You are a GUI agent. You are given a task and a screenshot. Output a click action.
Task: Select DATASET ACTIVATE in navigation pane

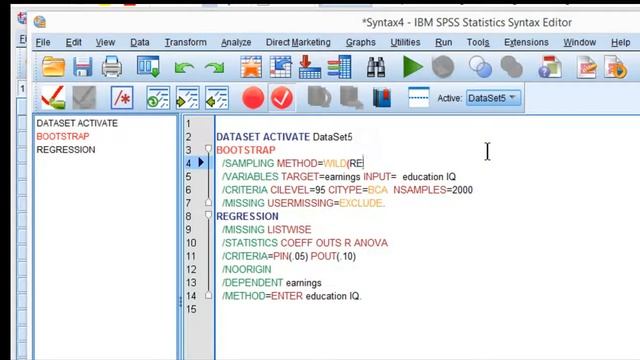pyautogui.click(x=77, y=123)
